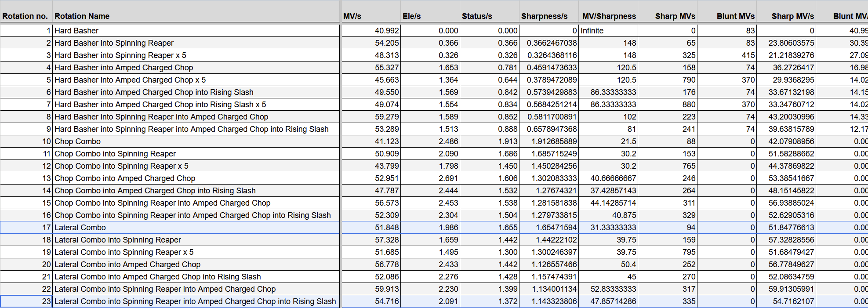Click the 'Hard Basher' rotation name cell
Viewport: 868px width, 308px height.
(196, 31)
